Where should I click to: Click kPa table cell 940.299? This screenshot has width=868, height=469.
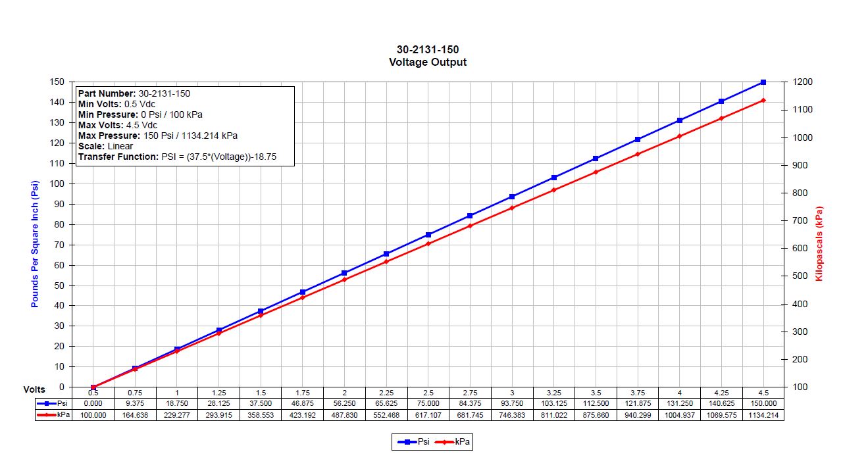click(638, 415)
